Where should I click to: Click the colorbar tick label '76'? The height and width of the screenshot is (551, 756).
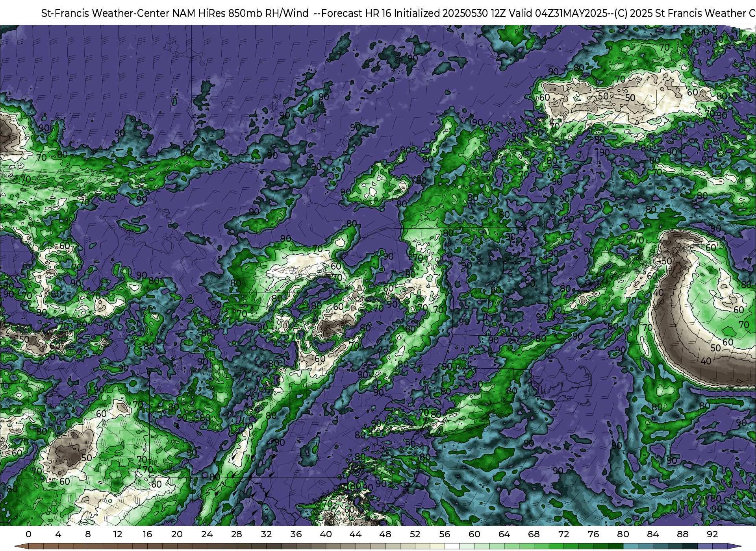(x=593, y=534)
